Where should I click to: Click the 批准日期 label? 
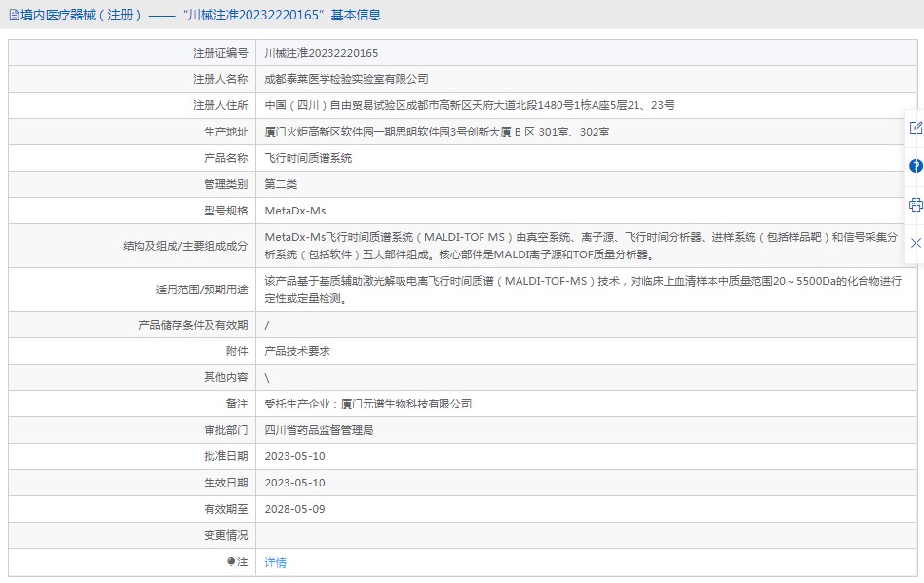click(226, 456)
